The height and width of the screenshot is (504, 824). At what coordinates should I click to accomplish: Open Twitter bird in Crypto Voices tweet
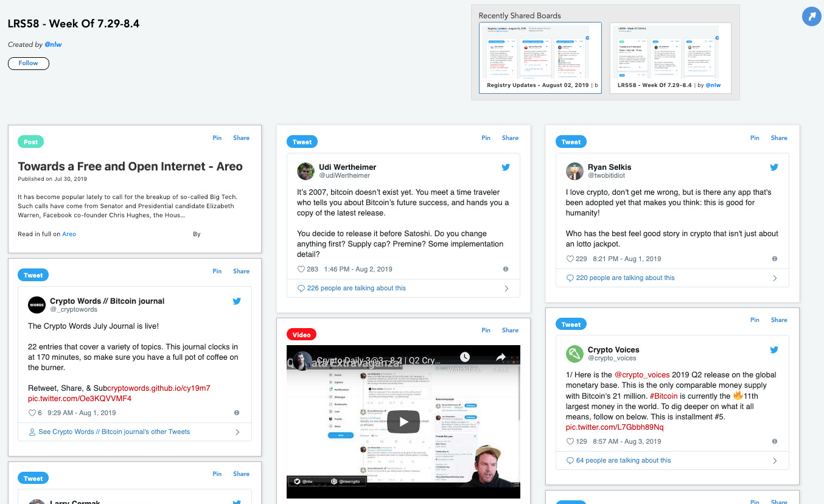point(775,350)
